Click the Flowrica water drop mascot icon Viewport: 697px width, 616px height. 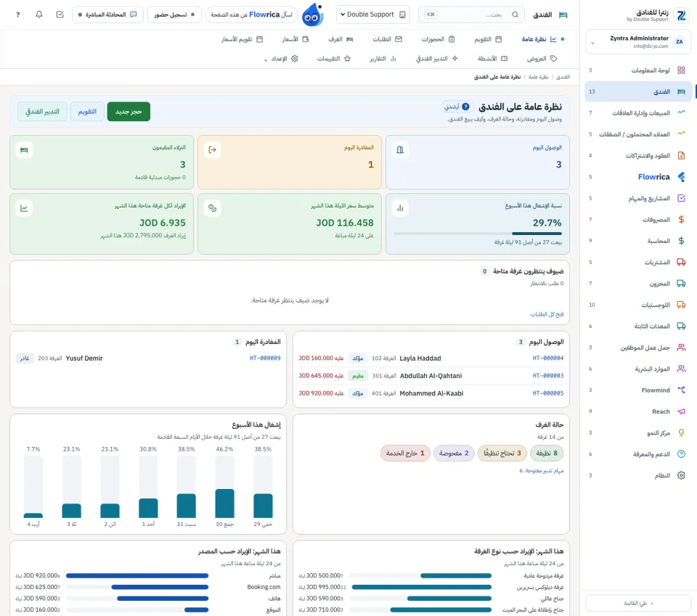(x=312, y=15)
